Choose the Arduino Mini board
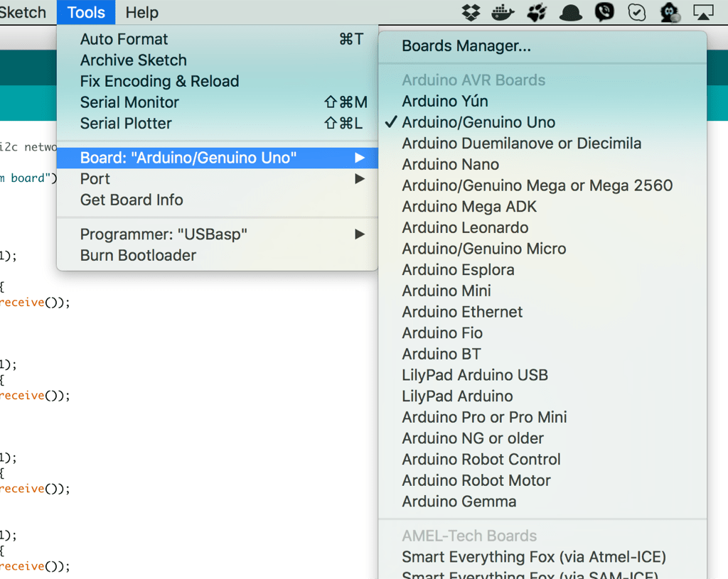 point(542,291)
